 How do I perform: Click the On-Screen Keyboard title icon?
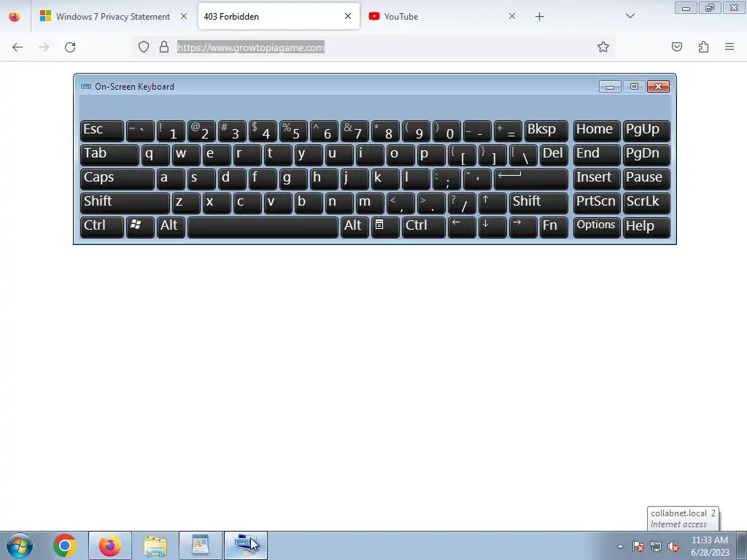(86, 86)
